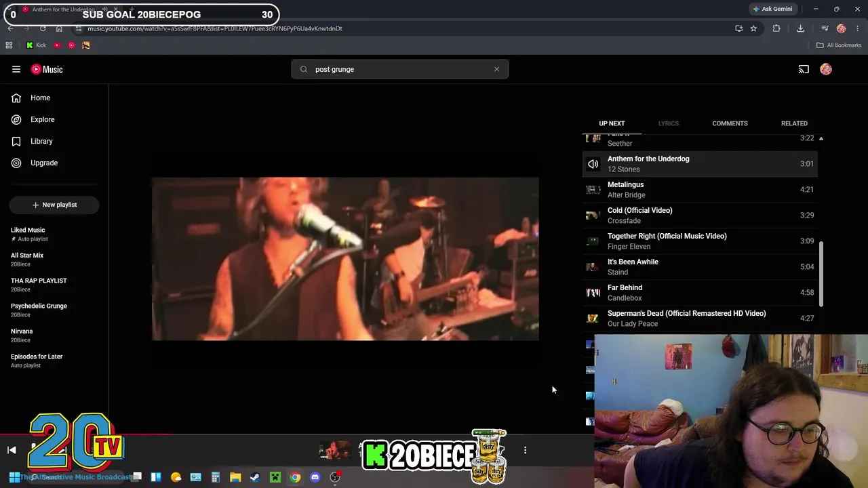868x488 pixels.
Task: Play Metalingus by Alter Bridge from queue
Action: click(700, 190)
